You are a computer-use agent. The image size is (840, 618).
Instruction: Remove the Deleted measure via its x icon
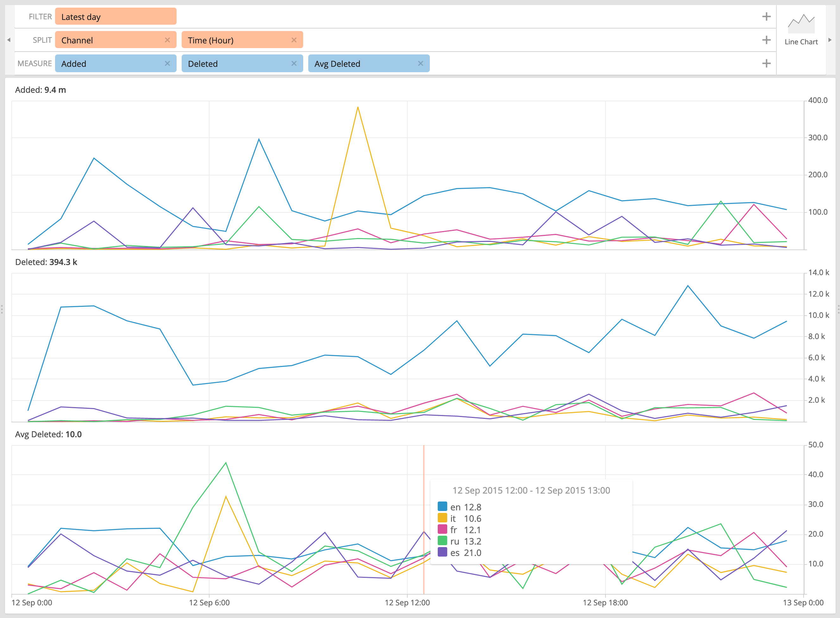(x=294, y=64)
